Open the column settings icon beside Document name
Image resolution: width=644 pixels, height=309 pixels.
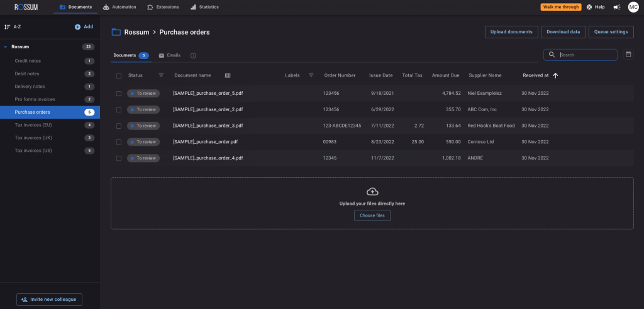228,75
